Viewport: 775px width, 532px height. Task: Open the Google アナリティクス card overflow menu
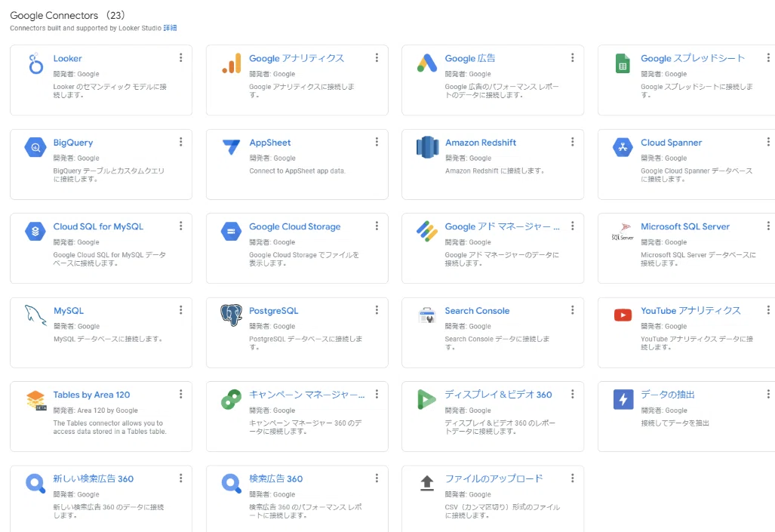coord(377,58)
